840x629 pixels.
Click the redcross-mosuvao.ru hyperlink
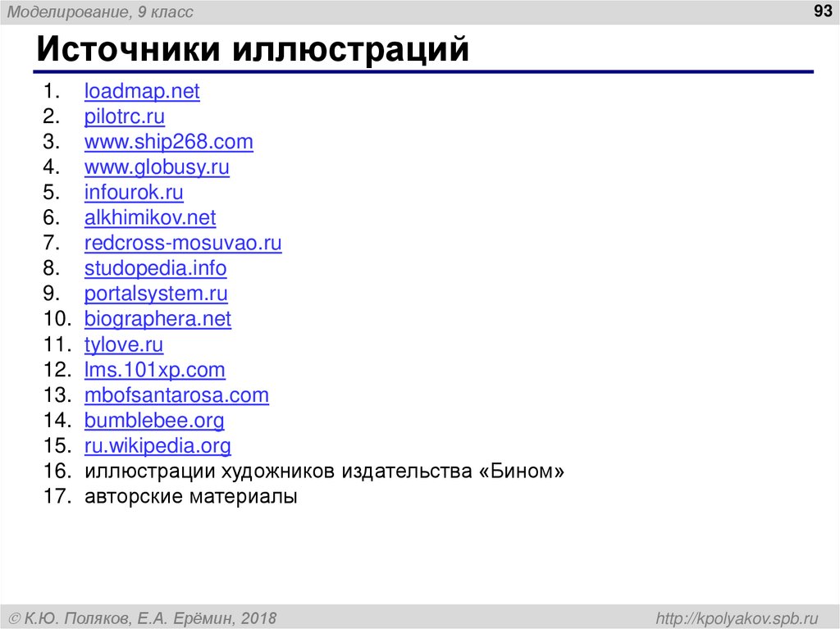pos(182,244)
